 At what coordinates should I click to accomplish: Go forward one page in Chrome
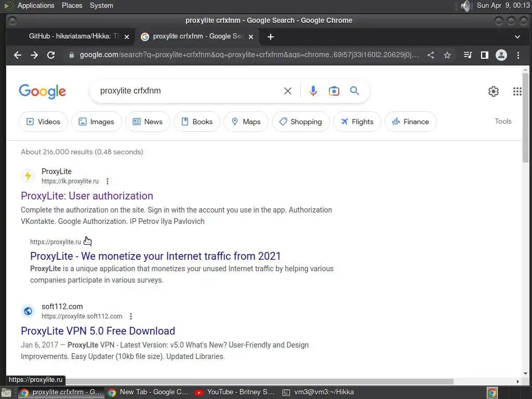[34, 55]
